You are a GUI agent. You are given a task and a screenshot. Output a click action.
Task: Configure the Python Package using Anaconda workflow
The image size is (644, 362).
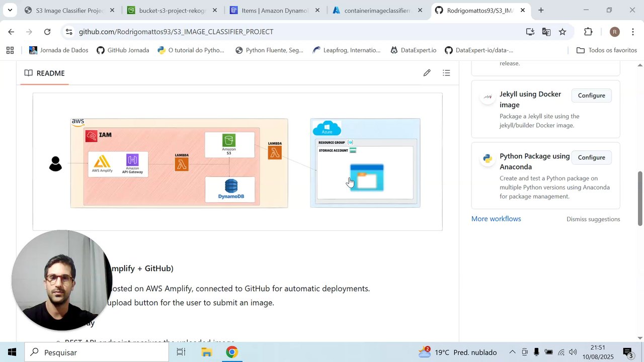tap(591, 157)
